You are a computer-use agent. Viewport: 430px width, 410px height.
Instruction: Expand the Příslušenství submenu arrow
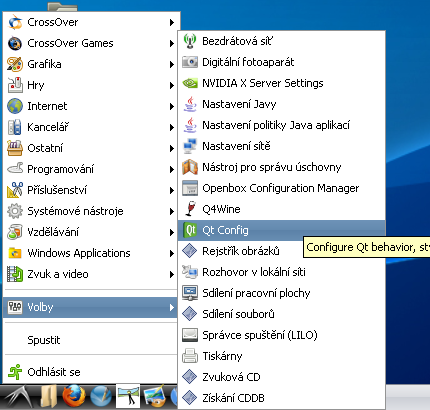coord(172,190)
